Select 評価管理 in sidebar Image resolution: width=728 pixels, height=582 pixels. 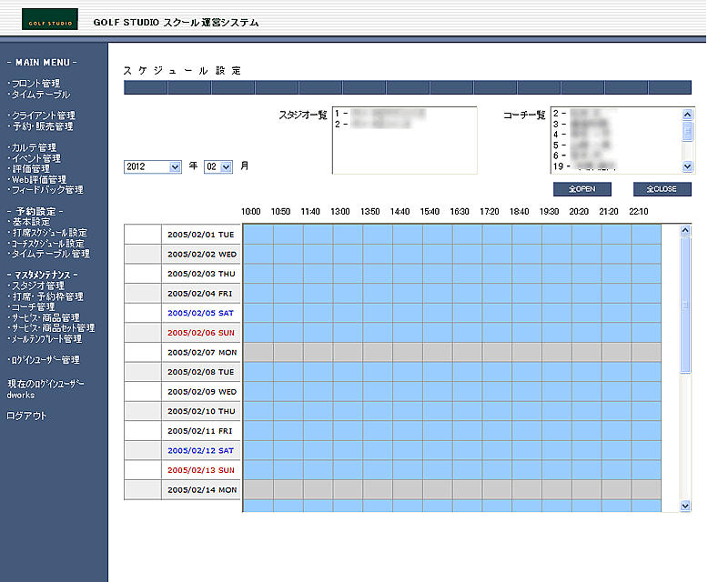31,169
